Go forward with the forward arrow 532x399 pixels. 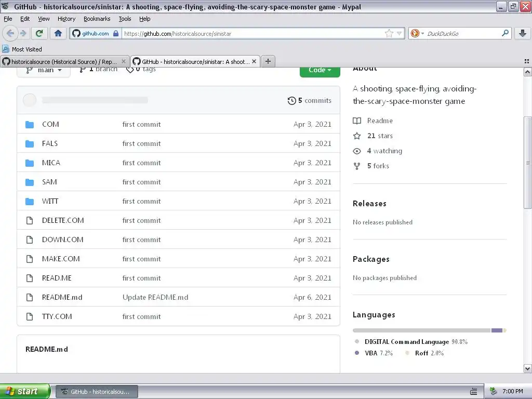pos(23,33)
